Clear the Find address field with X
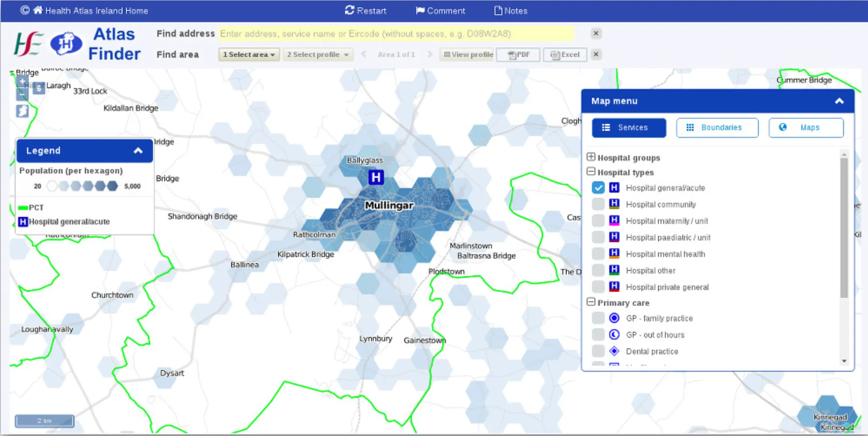Image resolution: width=868 pixels, height=436 pixels. coord(596,33)
